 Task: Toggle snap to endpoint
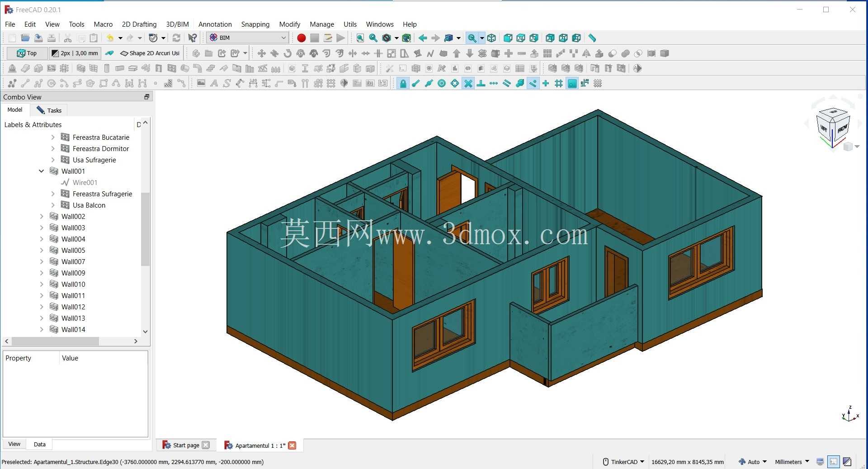click(x=416, y=83)
